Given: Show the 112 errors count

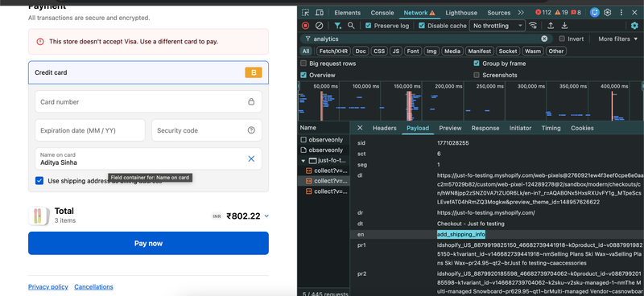Looking at the screenshot, I should [543, 12].
